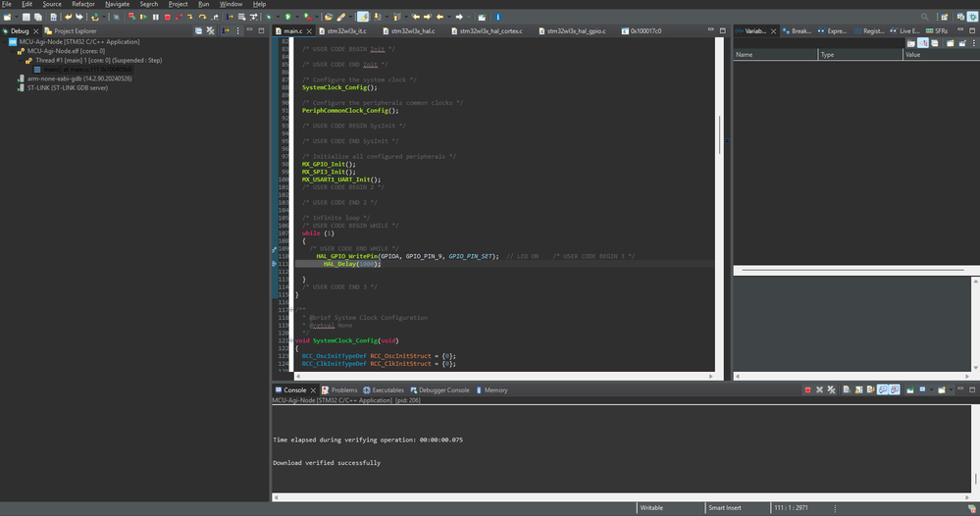The height and width of the screenshot is (516, 980).
Task: Toggle Show Type Names in Variables view
Action: [x=911, y=43]
